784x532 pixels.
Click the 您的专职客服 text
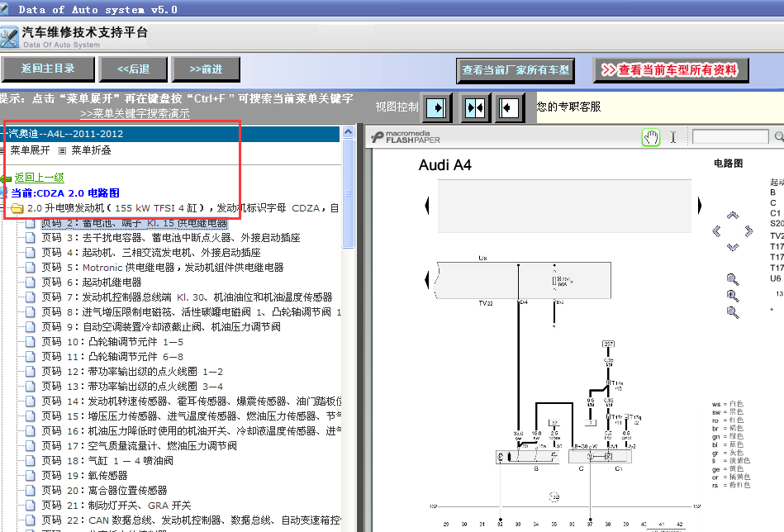coord(568,107)
